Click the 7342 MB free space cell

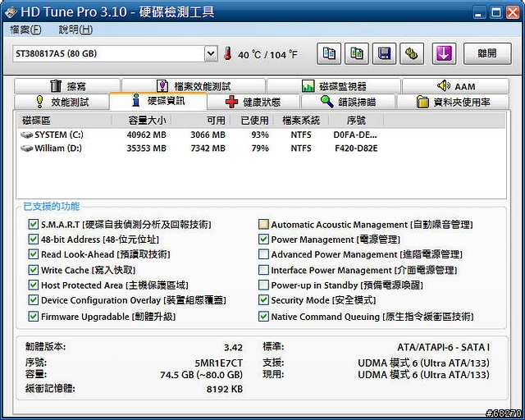[208, 148]
